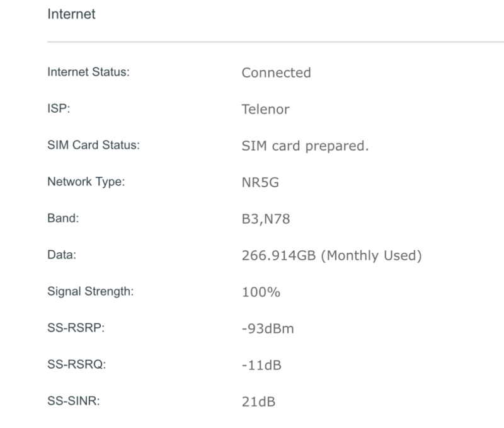The height and width of the screenshot is (428, 504).
Task: Select the Data label
Action: click(x=62, y=255)
